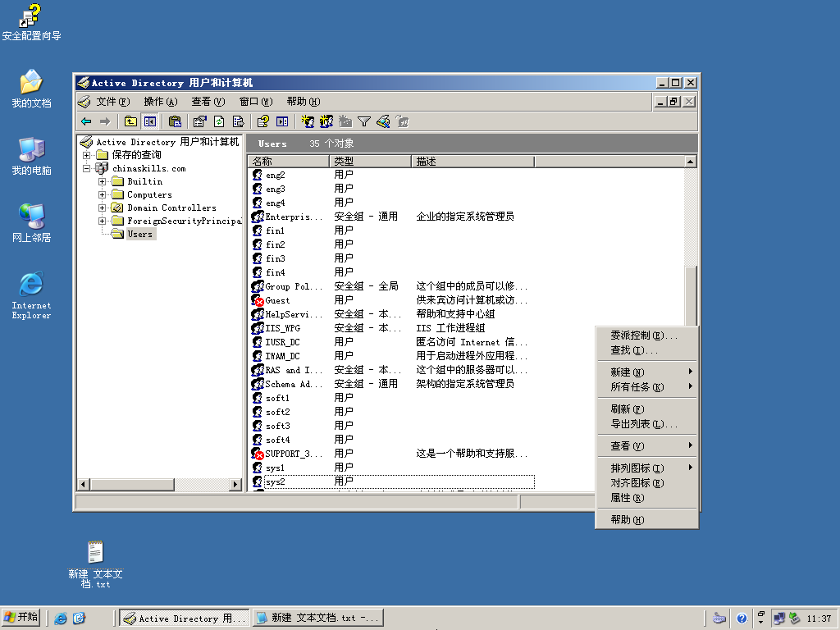Select the fin1 user row
The image size is (840, 630).
pyautogui.click(x=393, y=231)
